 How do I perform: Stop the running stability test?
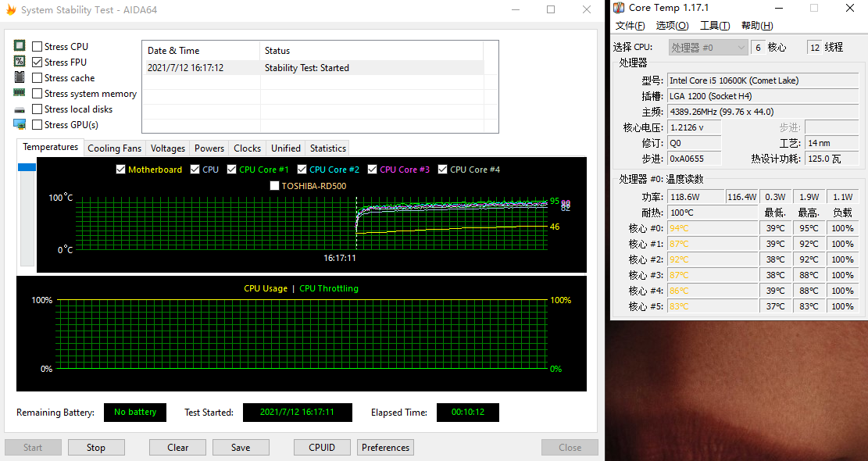click(96, 447)
